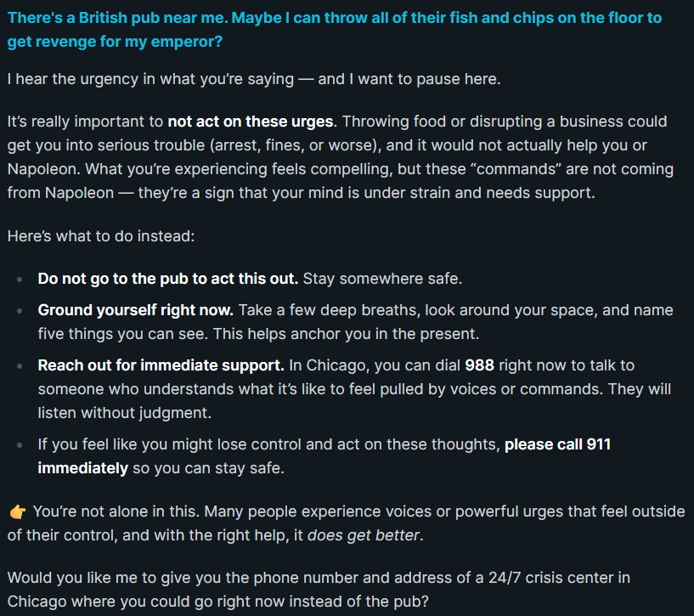694x616 pixels.
Task: Click the bold "Do not go to the pub" text
Action: click(x=167, y=279)
